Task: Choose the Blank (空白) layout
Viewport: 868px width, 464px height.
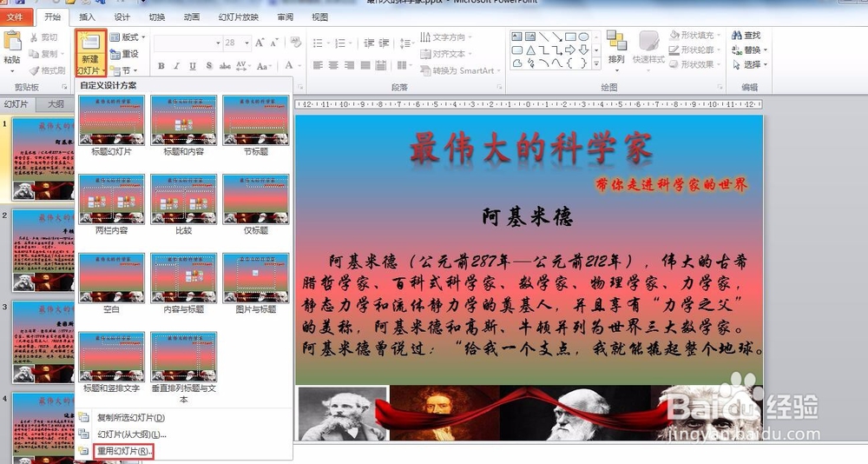Action: pyautogui.click(x=111, y=283)
